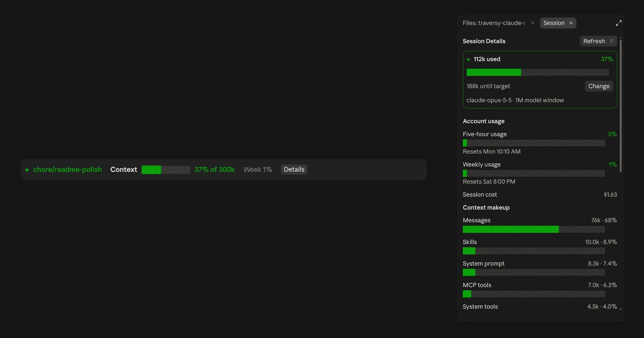Click the 'System tools' row label
Viewport: 644px width, 338px height.
point(480,306)
